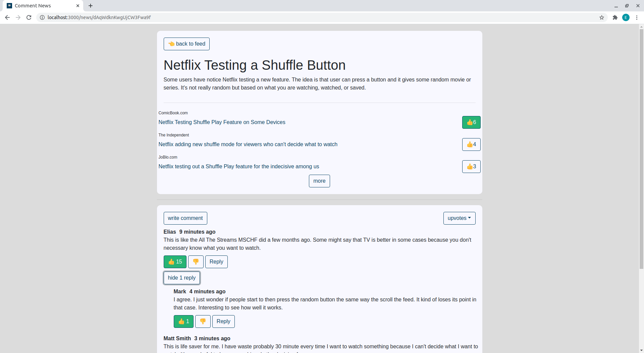This screenshot has height=353, width=644.
Task: Open the profile avatar icon
Action: [x=626, y=17]
